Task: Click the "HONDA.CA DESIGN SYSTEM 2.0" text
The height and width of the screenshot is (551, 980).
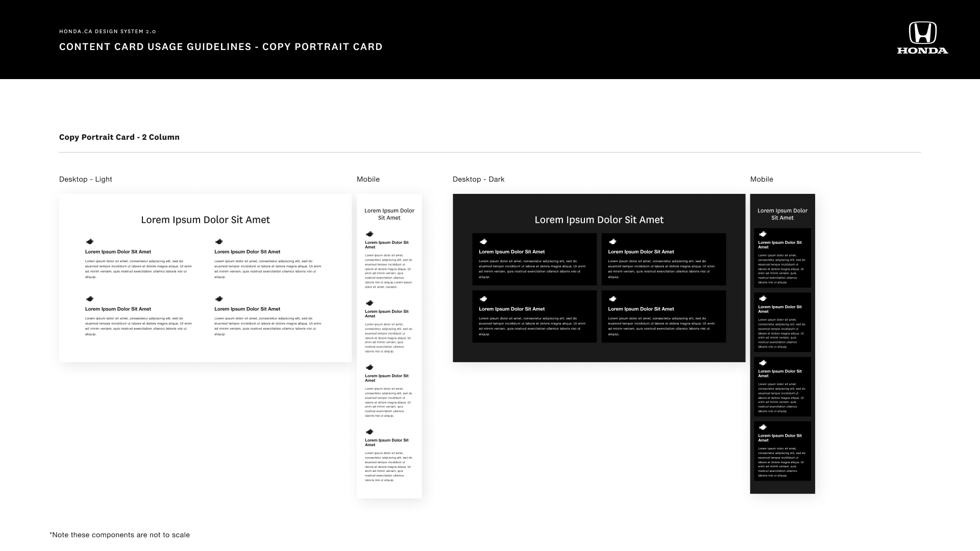Action: point(108,32)
